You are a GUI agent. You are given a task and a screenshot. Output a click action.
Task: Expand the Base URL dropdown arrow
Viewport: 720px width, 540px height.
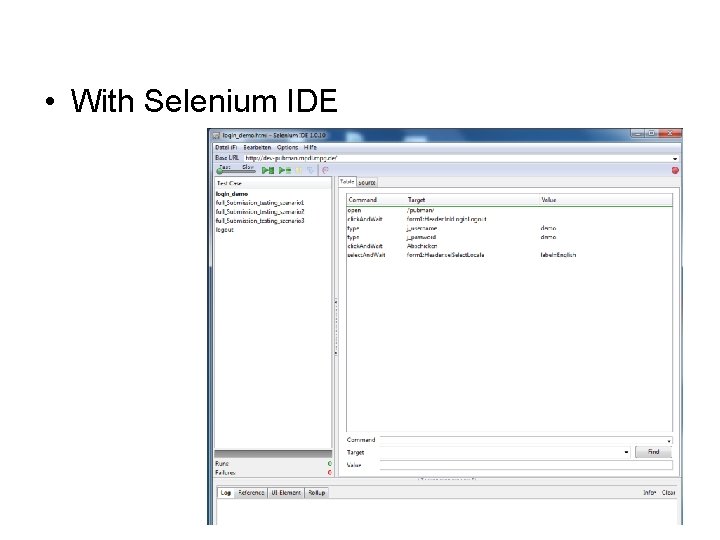[675, 158]
